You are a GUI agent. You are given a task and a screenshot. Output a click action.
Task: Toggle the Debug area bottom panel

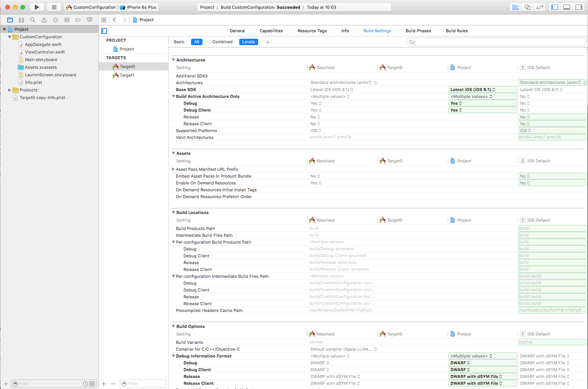pyautogui.click(x=567, y=7)
